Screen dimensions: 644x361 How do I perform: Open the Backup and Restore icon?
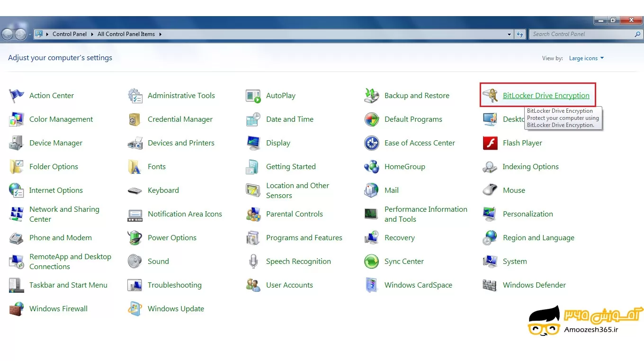[x=372, y=96]
